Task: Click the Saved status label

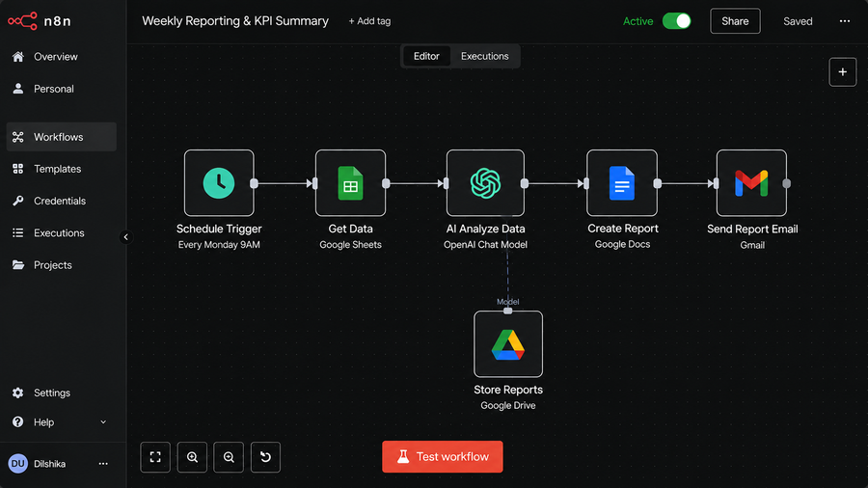Action: coord(798,21)
